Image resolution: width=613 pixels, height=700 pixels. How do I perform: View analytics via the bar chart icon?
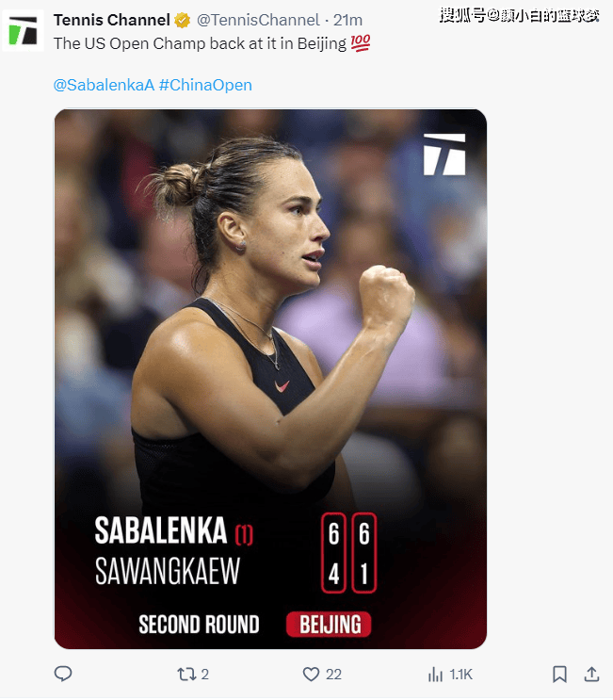coord(435,675)
